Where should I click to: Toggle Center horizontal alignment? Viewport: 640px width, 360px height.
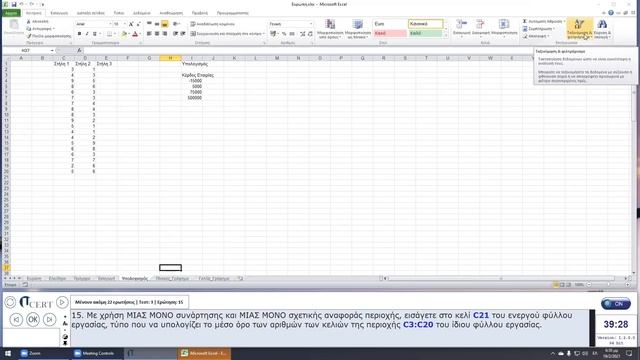pos(157,33)
